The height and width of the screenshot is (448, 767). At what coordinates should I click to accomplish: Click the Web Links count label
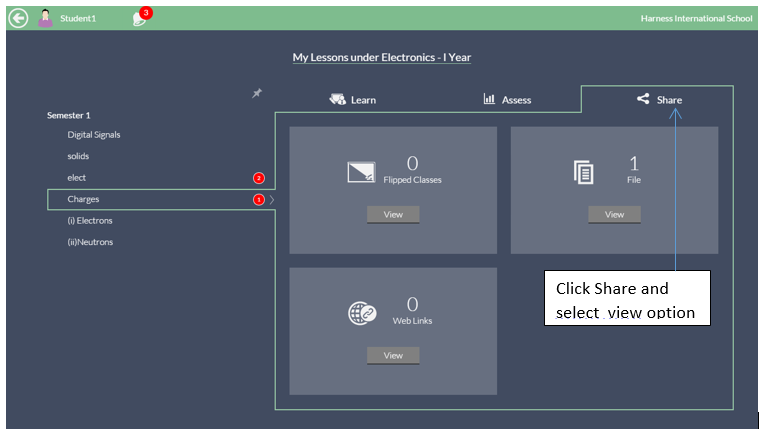(412, 311)
